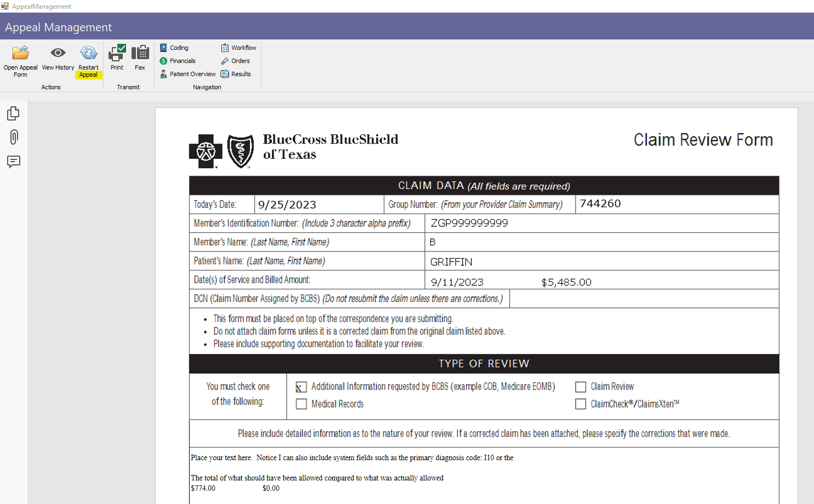This screenshot has width=814, height=504.
Task: Click the View History eye icon
Action: [58, 53]
